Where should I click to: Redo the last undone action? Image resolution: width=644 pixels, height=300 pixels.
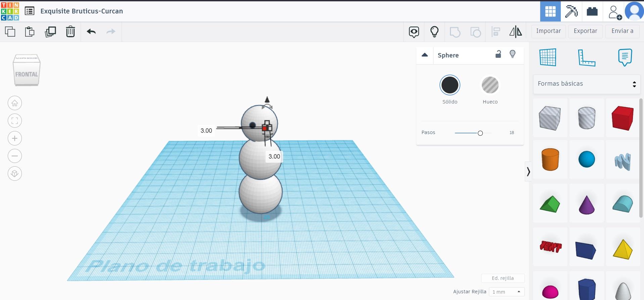coord(111,32)
